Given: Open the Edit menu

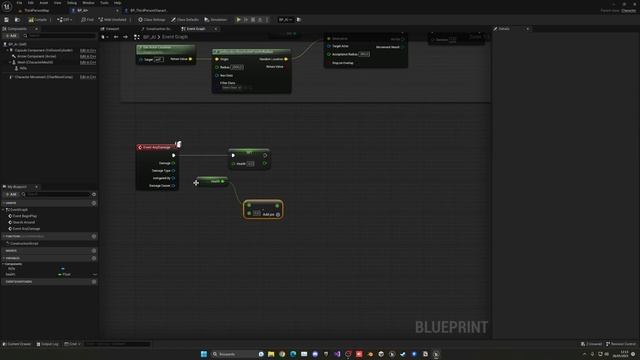Looking at the screenshot, I should tap(31, 3).
